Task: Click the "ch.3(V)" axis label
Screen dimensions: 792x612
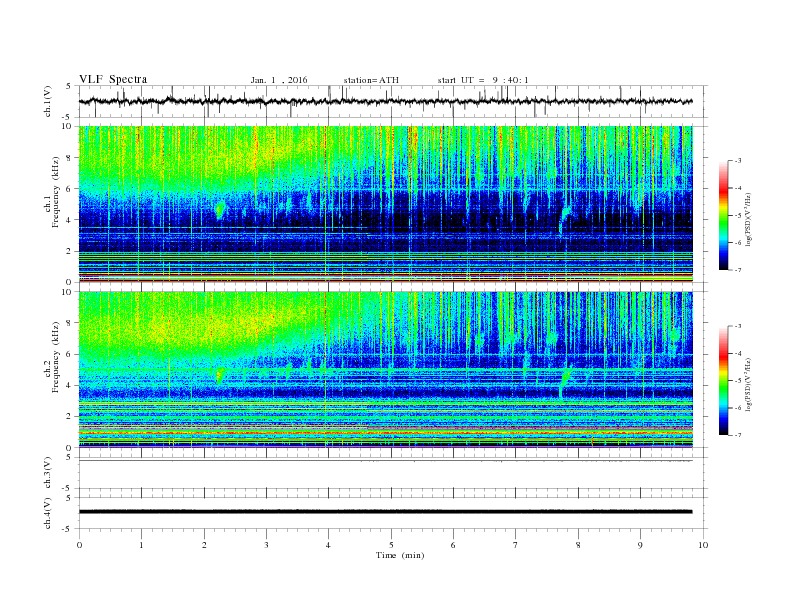Action: (x=48, y=473)
